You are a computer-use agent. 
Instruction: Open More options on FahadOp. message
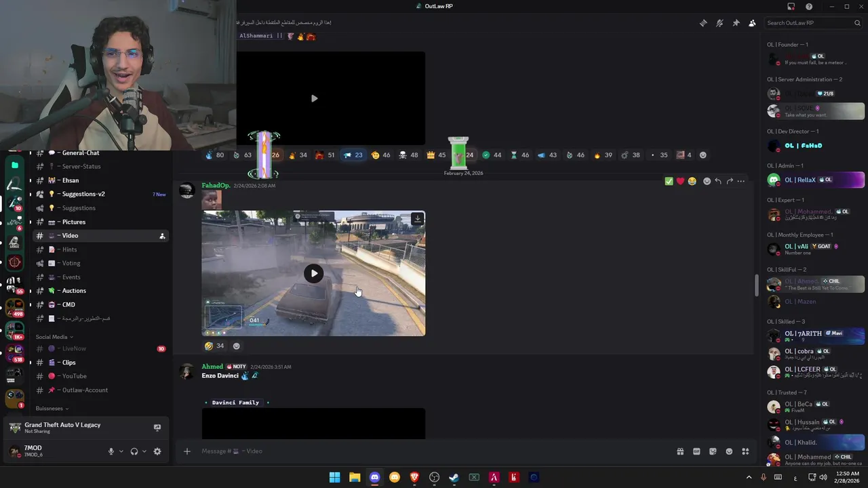pos(741,181)
